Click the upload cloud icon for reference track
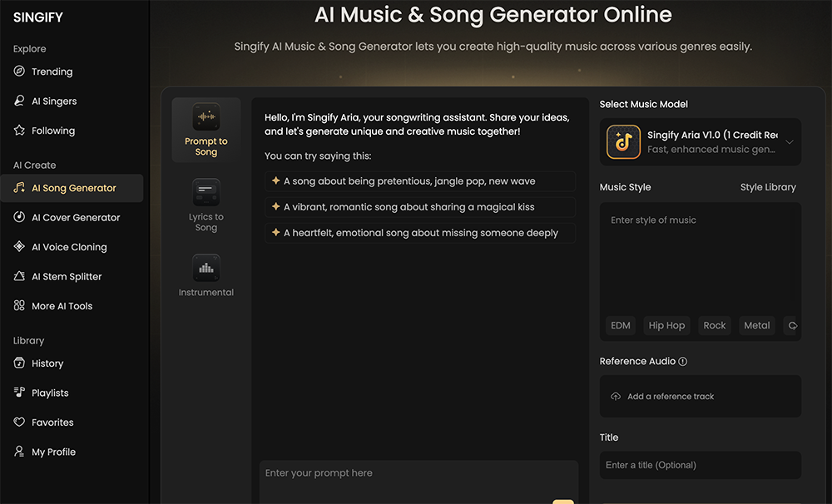832x504 pixels. (x=616, y=397)
